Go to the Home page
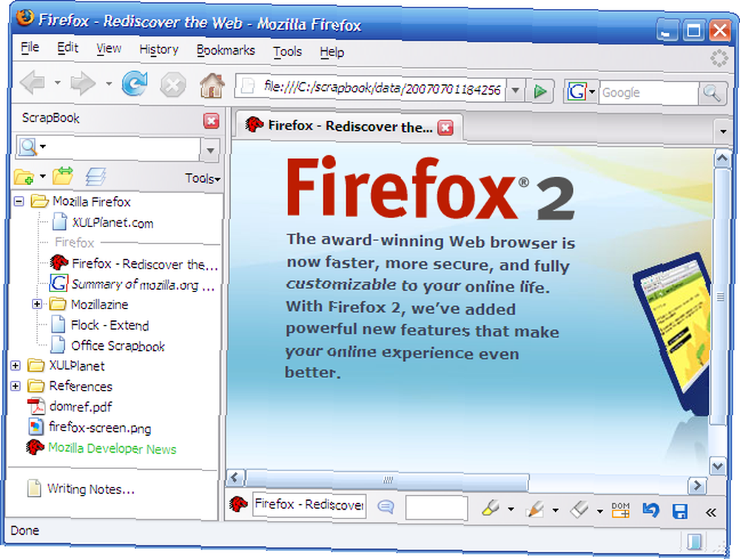 click(212, 85)
